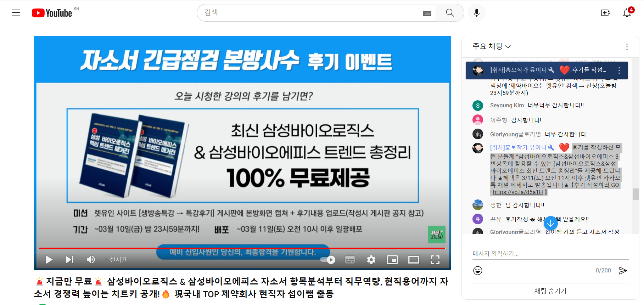
Task: Toggle subtitles/captions button
Action: (350, 260)
